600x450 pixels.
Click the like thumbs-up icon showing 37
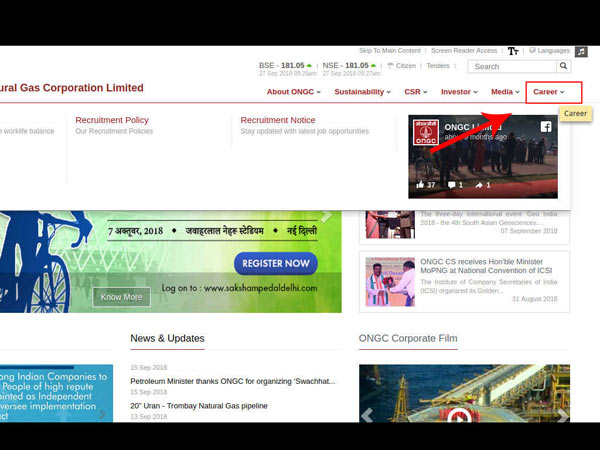click(x=420, y=185)
